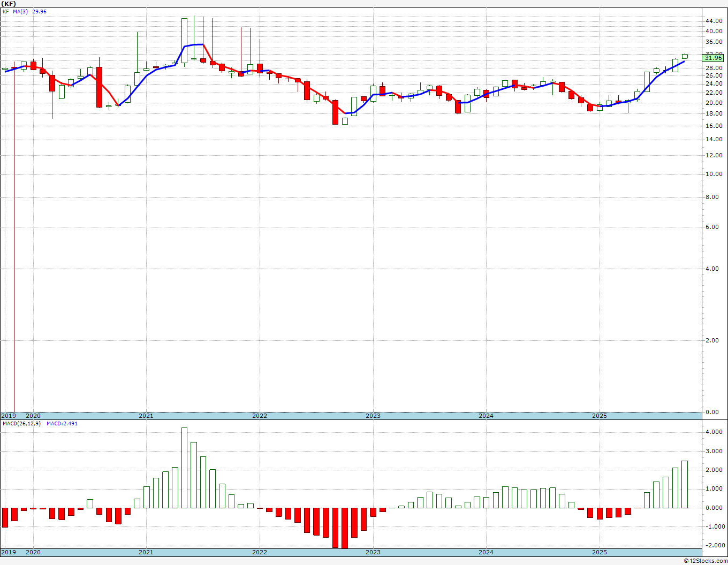Click the 44.00 price axis label

(714, 21)
